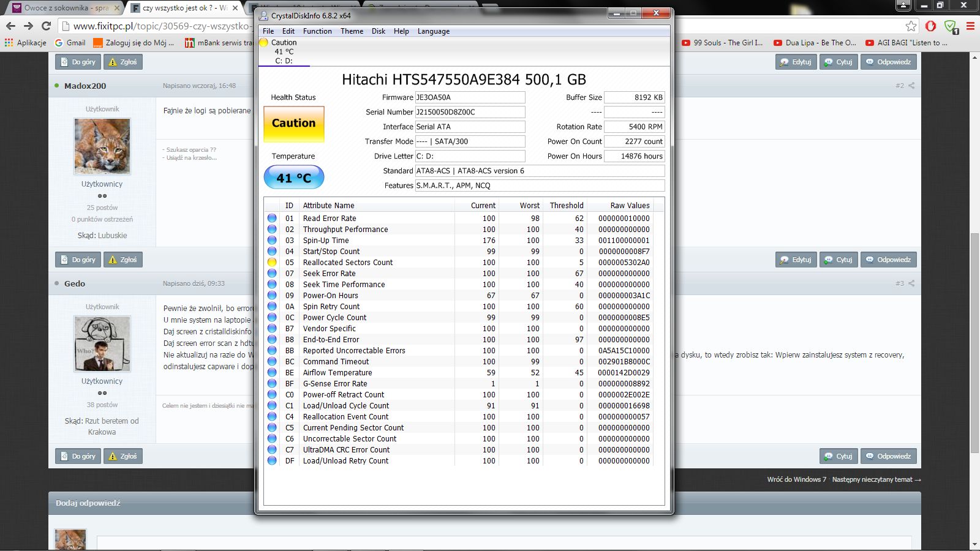Click the Chrome user profile icon
The height and width of the screenshot is (551, 980).
pos(903,6)
